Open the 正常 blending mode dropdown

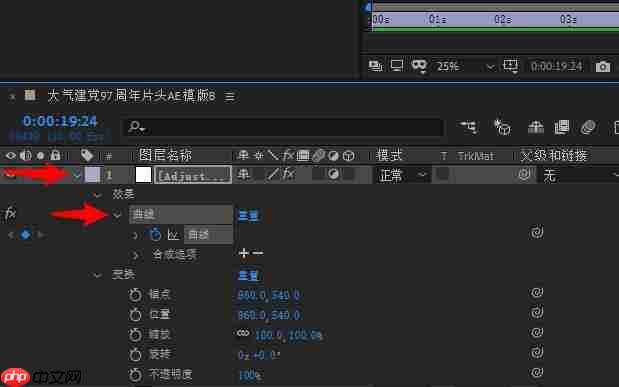401,175
